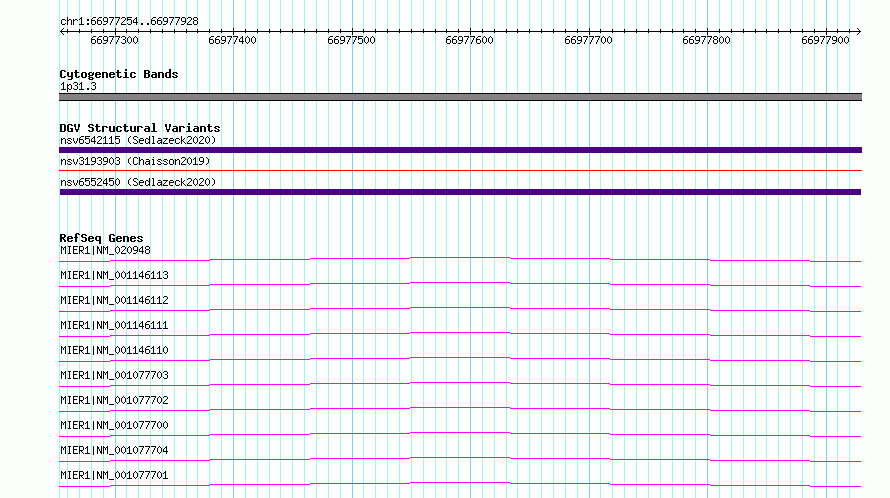This screenshot has height=498, width=890.
Task: Select the RefSeq Genes track title
Action: click(x=101, y=238)
